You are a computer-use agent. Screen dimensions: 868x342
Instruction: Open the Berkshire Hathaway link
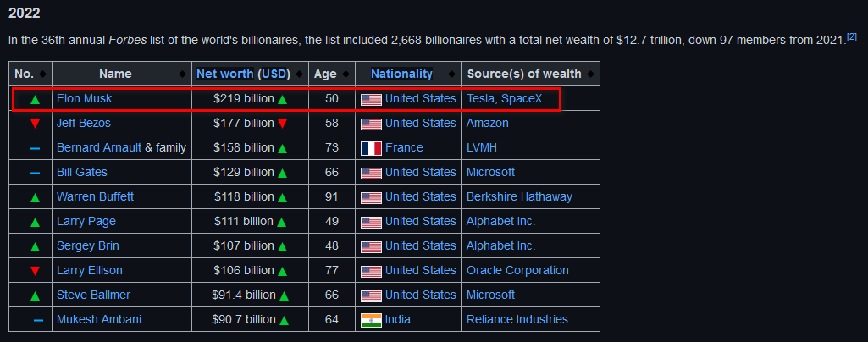[519, 196]
